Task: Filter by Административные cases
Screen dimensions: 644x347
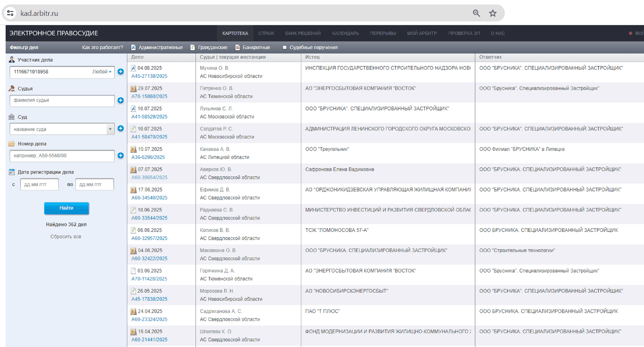Action: pyautogui.click(x=157, y=48)
